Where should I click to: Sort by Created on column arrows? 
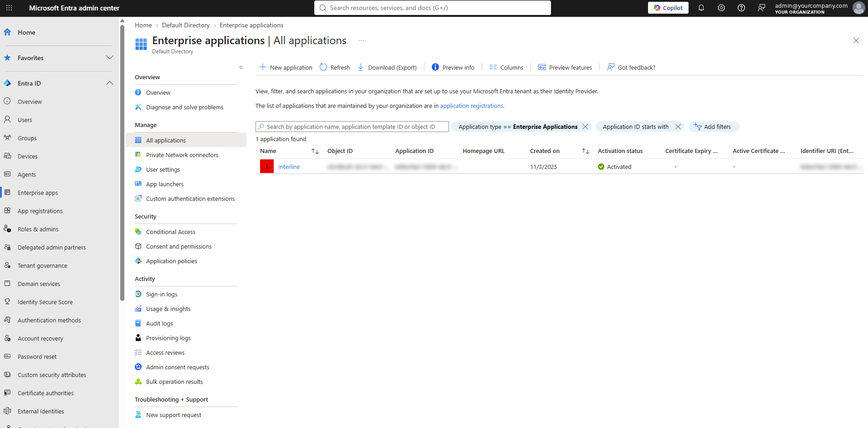tap(586, 151)
